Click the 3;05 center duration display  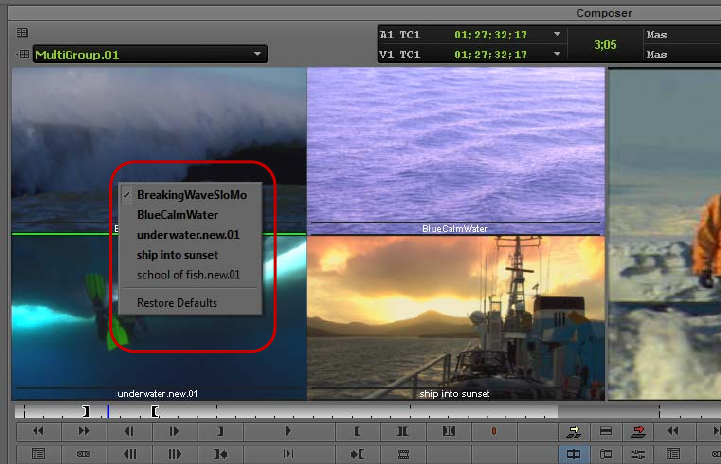click(x=605, y=45)
